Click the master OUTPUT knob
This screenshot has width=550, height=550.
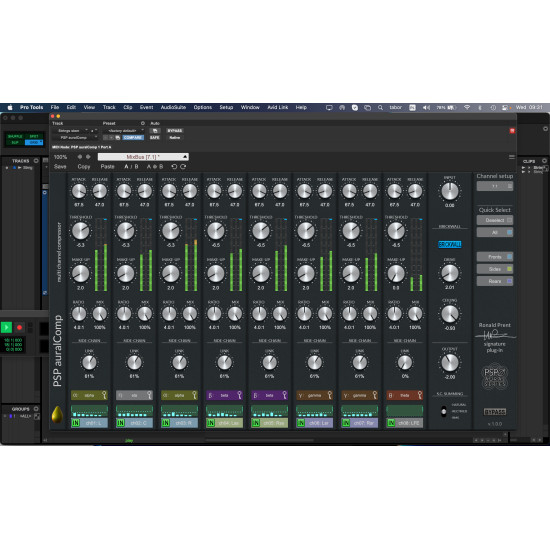(x=450, y=363)
